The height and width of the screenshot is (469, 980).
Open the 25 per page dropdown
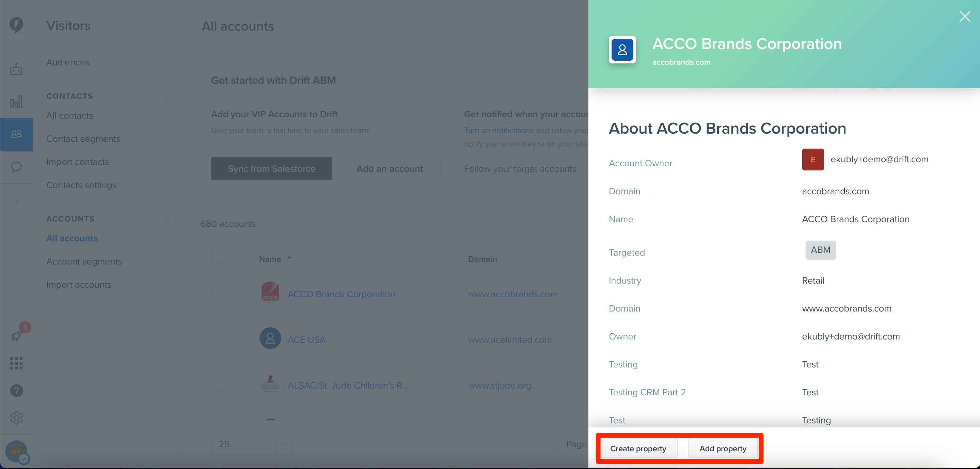[252, 444]
